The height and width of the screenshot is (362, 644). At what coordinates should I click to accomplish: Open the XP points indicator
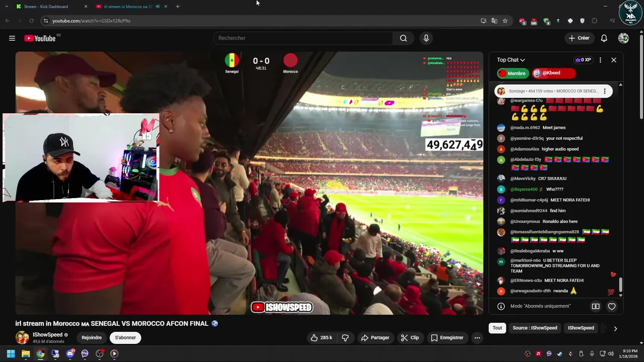click(x=583, y=60)
